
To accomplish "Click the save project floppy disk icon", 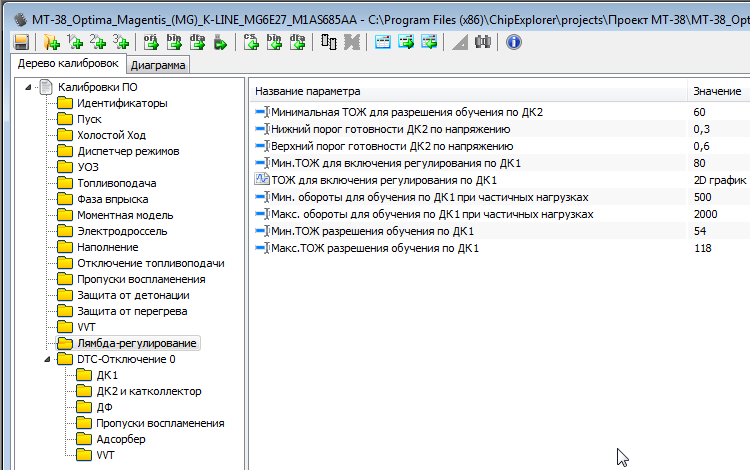I will click(21, 41).
